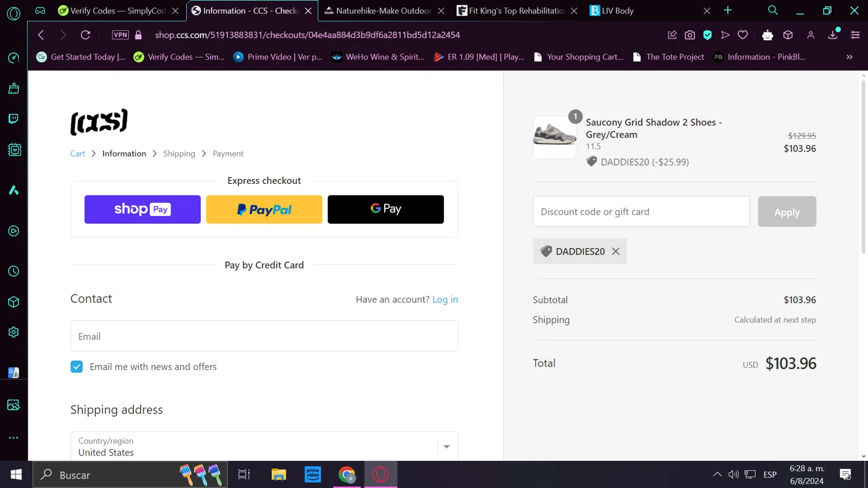
Task: Reload the current checkout page
Action: pyautogui.click(x=85, y=35)
